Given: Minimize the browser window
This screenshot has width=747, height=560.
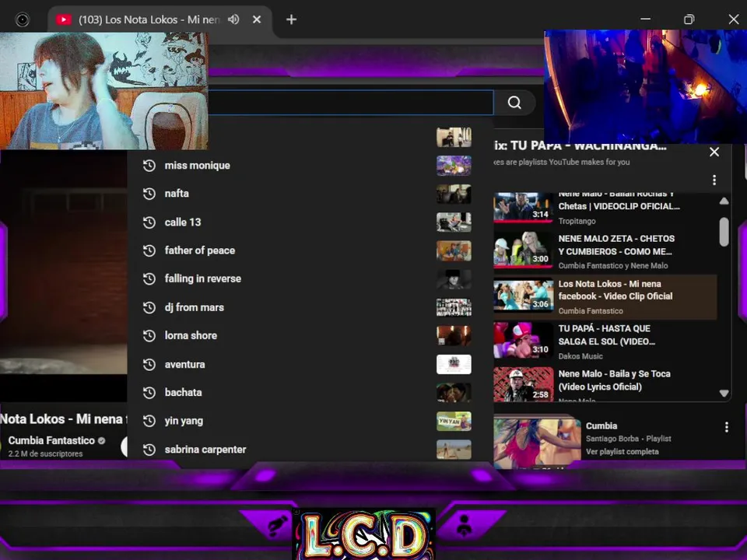Looking at the screenshot, I should point(646,19).
